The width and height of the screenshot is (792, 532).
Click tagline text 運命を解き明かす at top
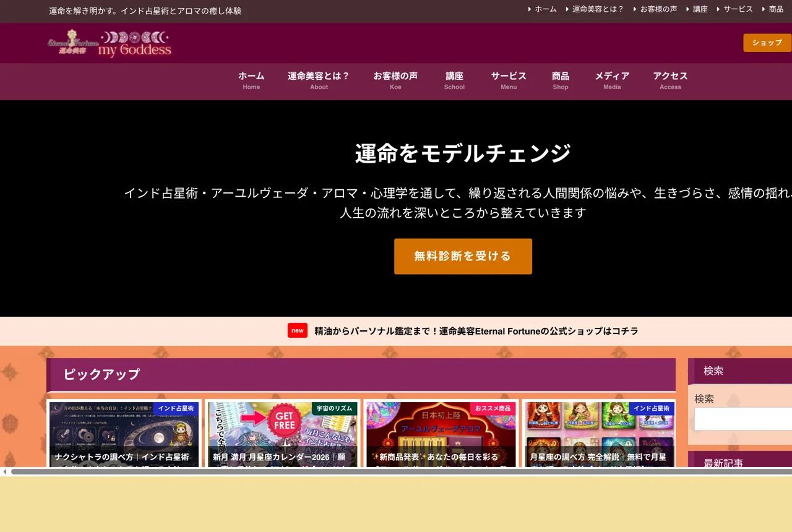click(x=145, y=11)
